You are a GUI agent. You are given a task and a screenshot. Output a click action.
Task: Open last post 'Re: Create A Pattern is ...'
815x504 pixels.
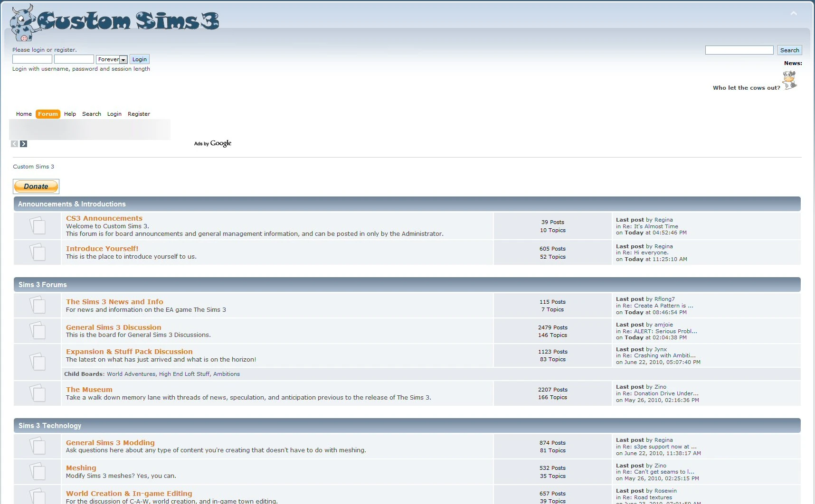(x=658, y=306)
